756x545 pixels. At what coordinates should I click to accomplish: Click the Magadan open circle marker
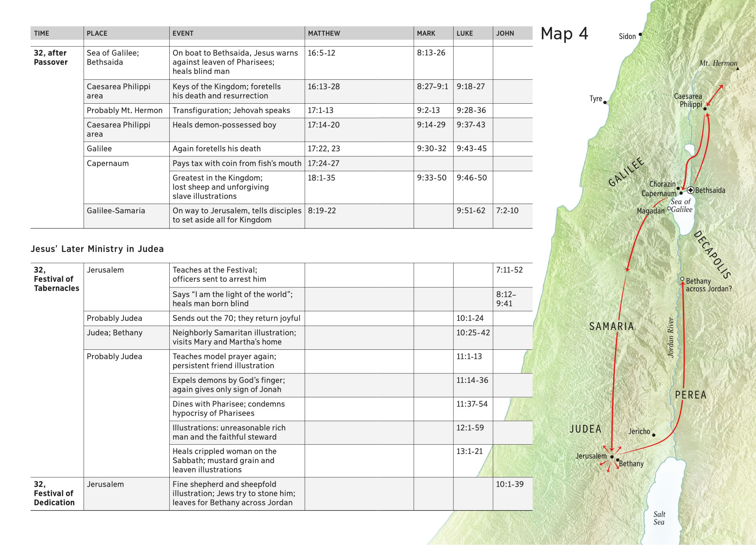[669, 209]
